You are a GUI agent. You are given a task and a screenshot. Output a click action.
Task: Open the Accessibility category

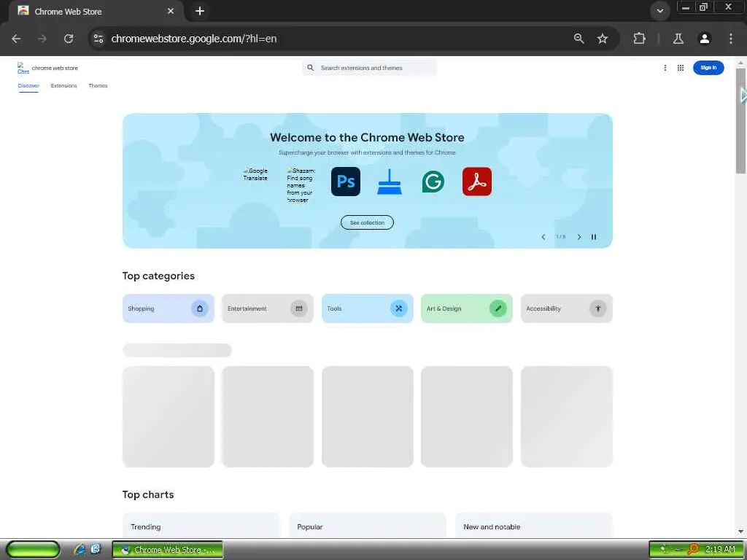tap(566, 308)
